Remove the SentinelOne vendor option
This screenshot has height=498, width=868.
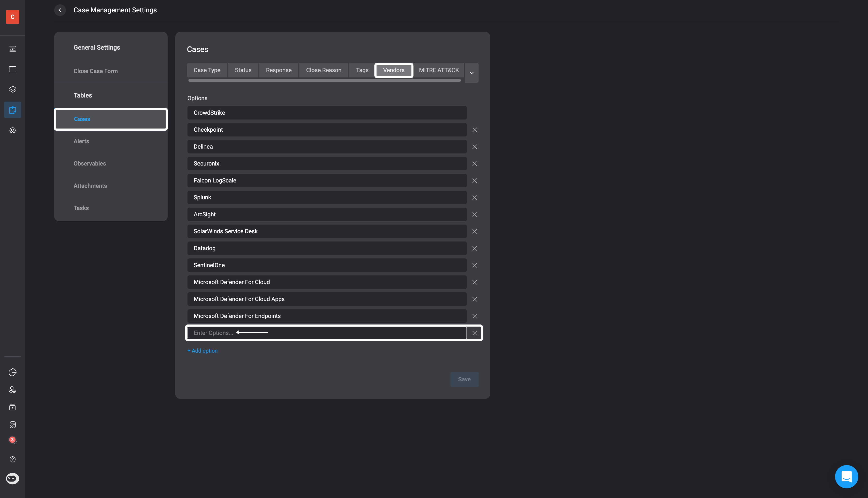(x=474, y=265)
